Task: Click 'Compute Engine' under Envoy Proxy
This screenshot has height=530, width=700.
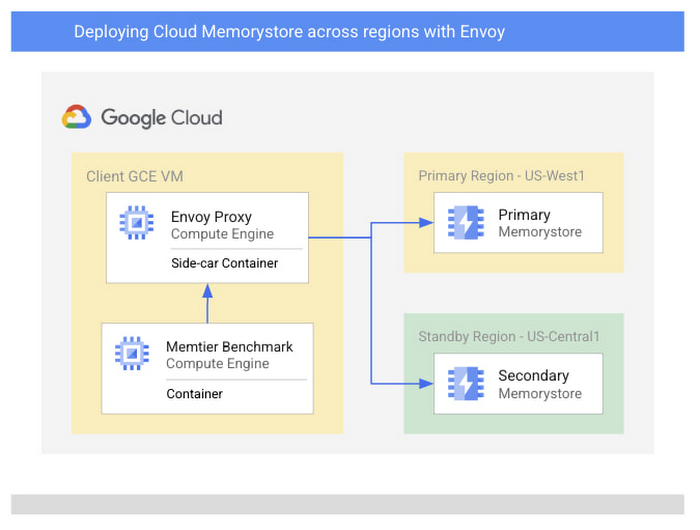Action: (x=222, y=234)
